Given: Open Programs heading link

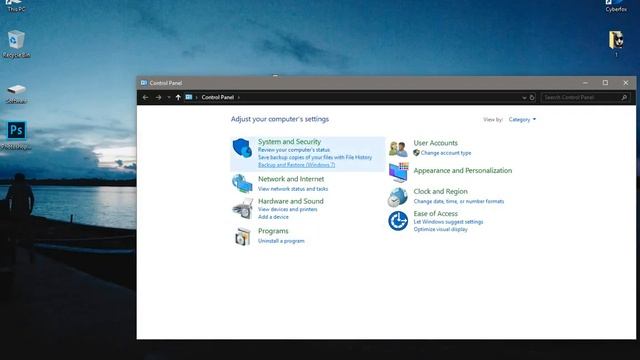Looking at the screenshot, I should [273, 231].
